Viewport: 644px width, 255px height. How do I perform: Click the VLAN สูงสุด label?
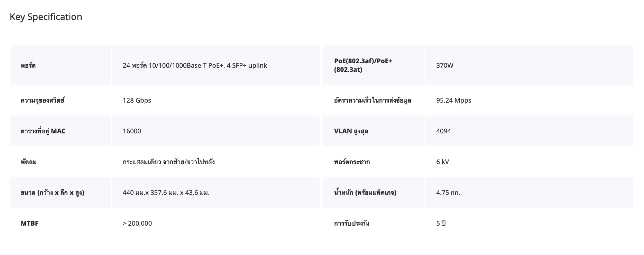click(351, 131)
